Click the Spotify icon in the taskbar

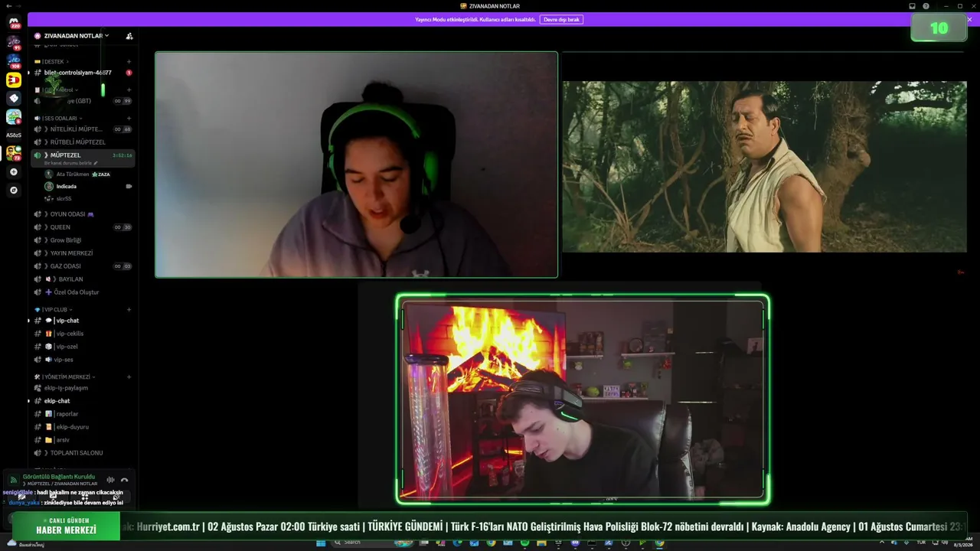point(524,543)
